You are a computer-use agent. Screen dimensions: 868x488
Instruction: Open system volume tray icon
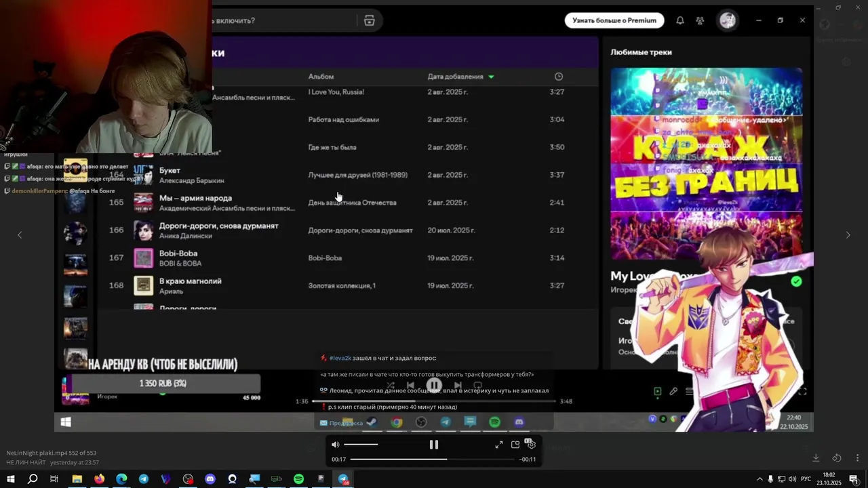(792, 479)
